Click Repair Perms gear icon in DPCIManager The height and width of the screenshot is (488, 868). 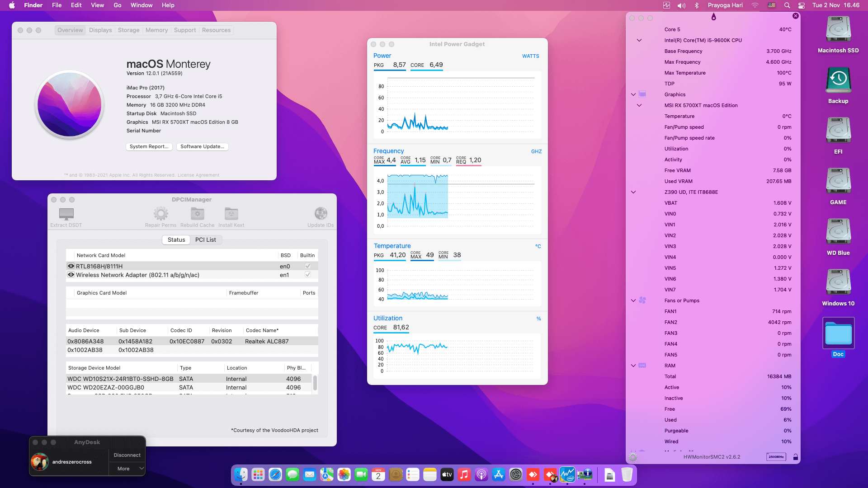pyautogui.click(x=160, y=213)
